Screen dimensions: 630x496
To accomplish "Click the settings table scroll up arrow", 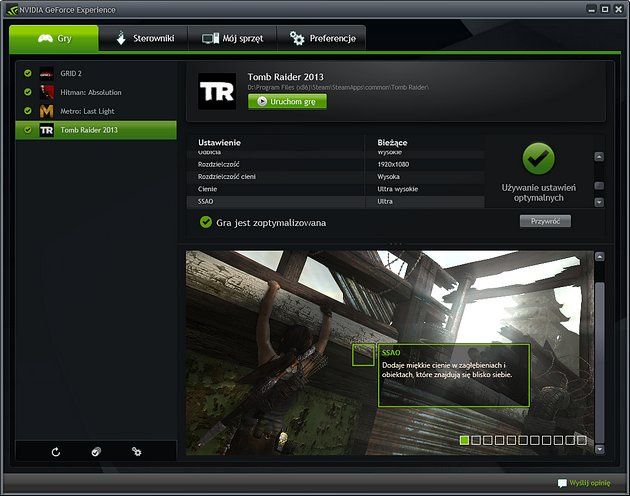I will [599, 157].
